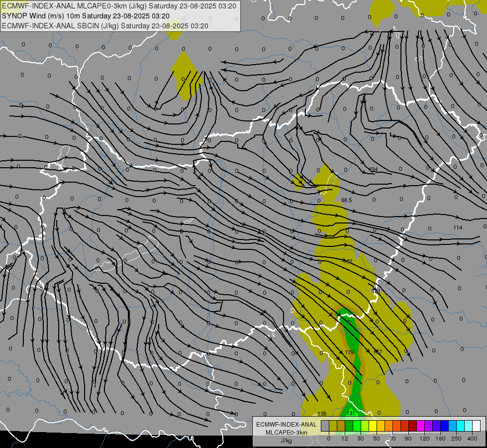Click the J/kg unit label in legend
This screenshot has height=448, width=487.
(x=286, y=441)
